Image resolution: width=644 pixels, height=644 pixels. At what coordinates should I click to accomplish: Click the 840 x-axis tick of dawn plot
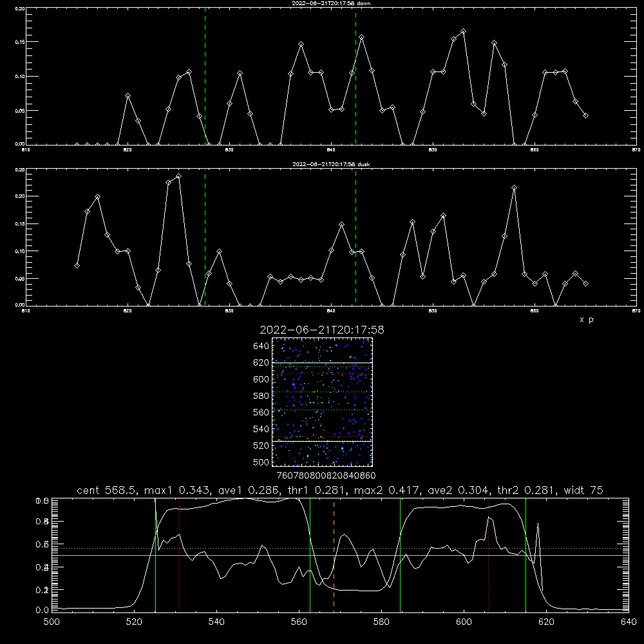click(331, 150)
